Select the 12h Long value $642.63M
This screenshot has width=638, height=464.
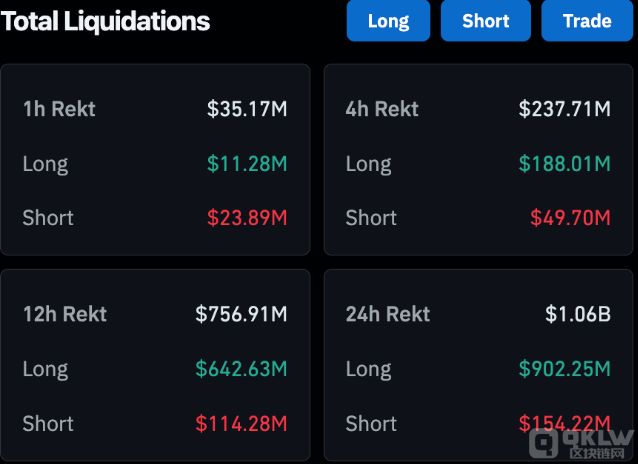241,369
